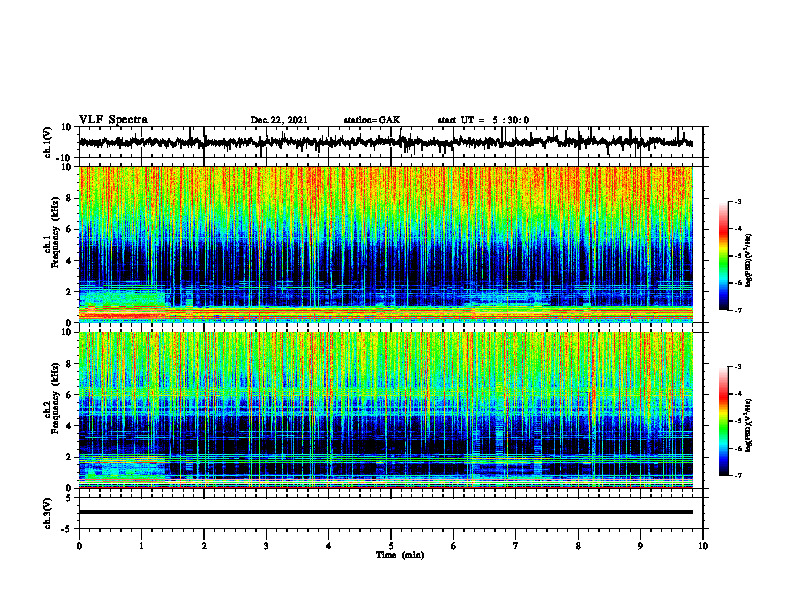Screen dimensions: 792x612
Task: Click the ch.3 axis "-5" tick label
Action: coord(68,529)
